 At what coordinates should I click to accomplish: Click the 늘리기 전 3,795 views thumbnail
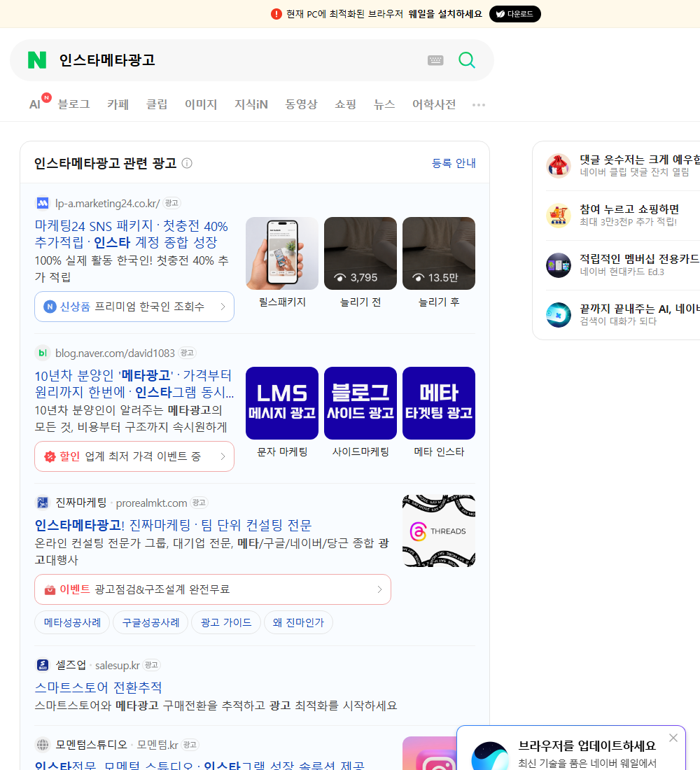(x=360, y=253)
